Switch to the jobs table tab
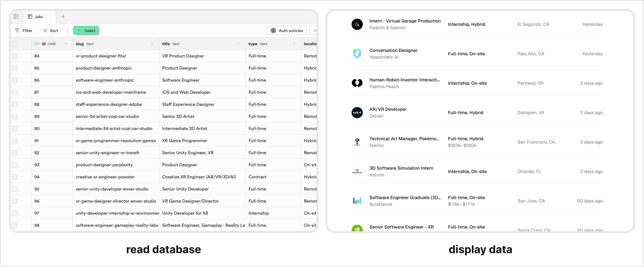 (39, 17)
